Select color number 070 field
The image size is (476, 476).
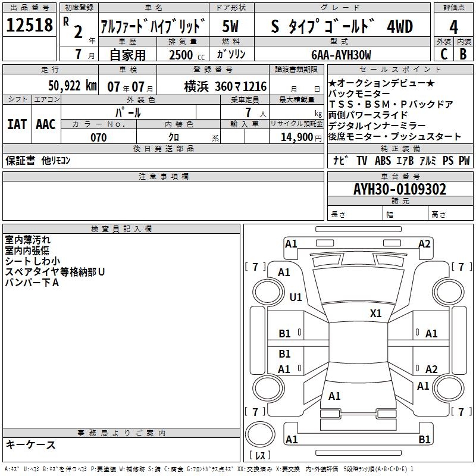click(98, 137)
